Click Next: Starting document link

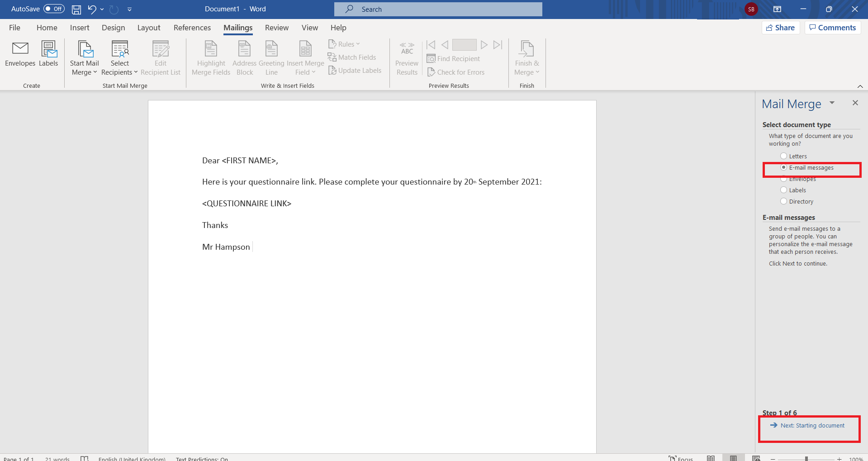807,425
